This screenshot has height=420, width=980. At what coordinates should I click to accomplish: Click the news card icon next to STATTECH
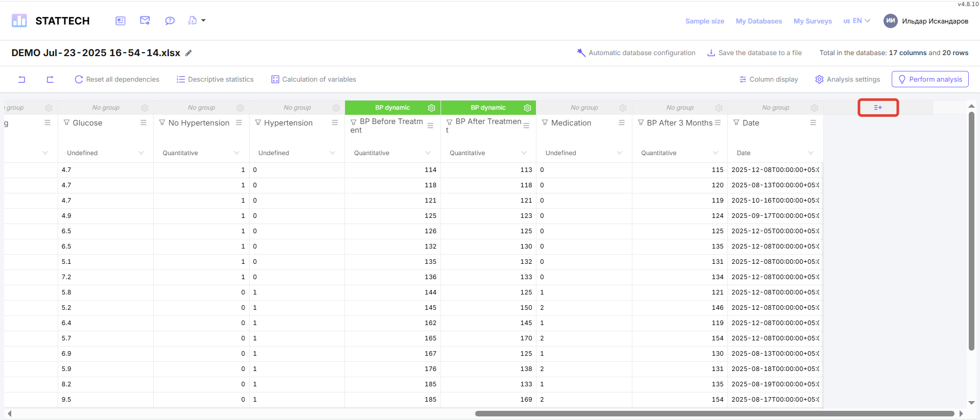(x=120, y=20)
